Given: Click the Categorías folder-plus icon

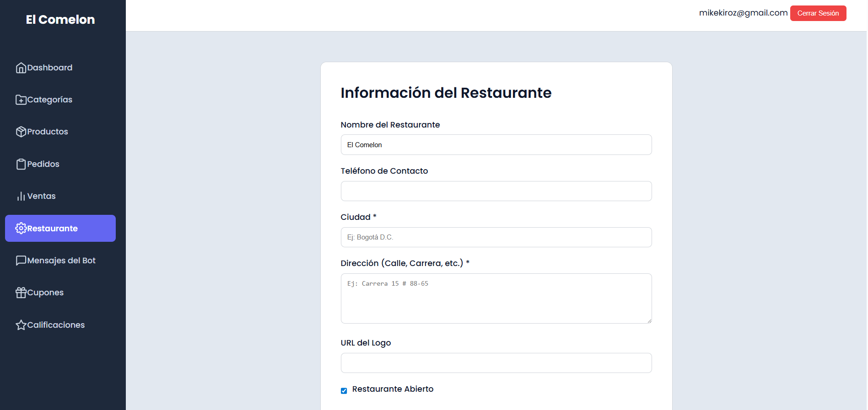Looking at the screenshot, I should 21,100.
